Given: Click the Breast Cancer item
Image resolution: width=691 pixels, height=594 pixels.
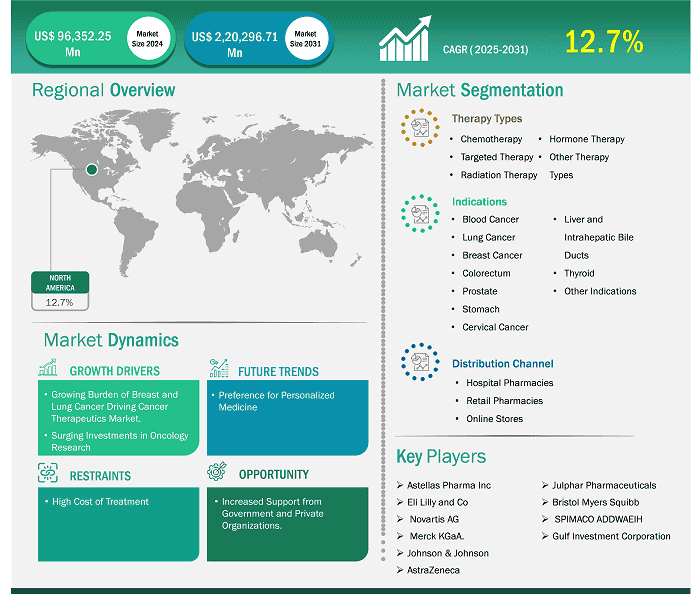Looking at the screenshot, I should 492,256.
